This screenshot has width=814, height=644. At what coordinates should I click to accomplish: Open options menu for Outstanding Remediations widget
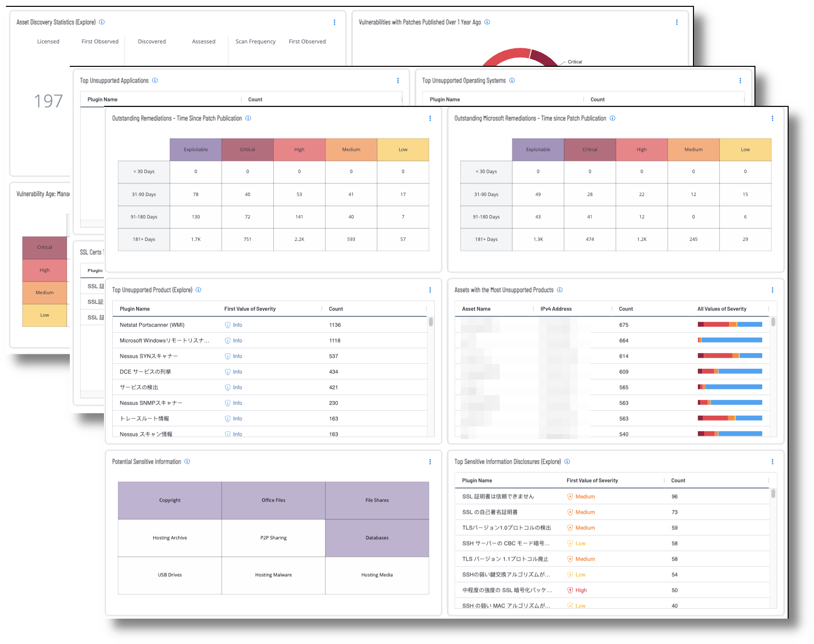click(x=430, y=118)
